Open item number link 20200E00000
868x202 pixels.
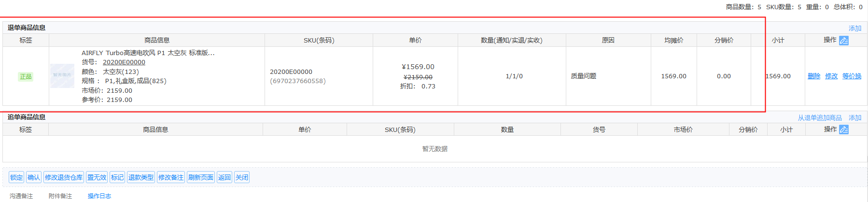pos(124,62)
